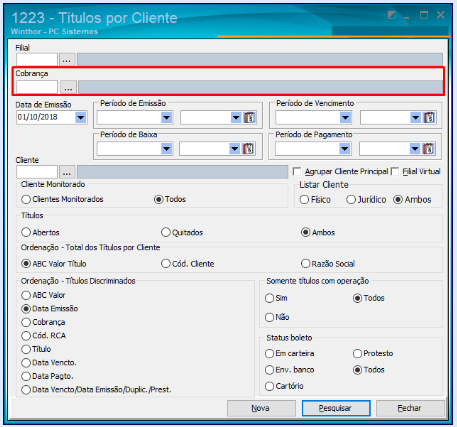The image size is (457, 427).
Task: Open calendar icon for Período de Pagamento
Action: tap(429, 149)
